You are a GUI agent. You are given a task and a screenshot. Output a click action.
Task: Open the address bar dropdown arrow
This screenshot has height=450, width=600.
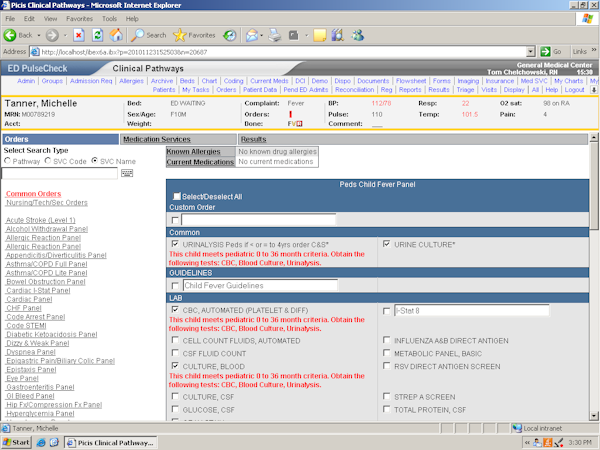pos(530,52)
